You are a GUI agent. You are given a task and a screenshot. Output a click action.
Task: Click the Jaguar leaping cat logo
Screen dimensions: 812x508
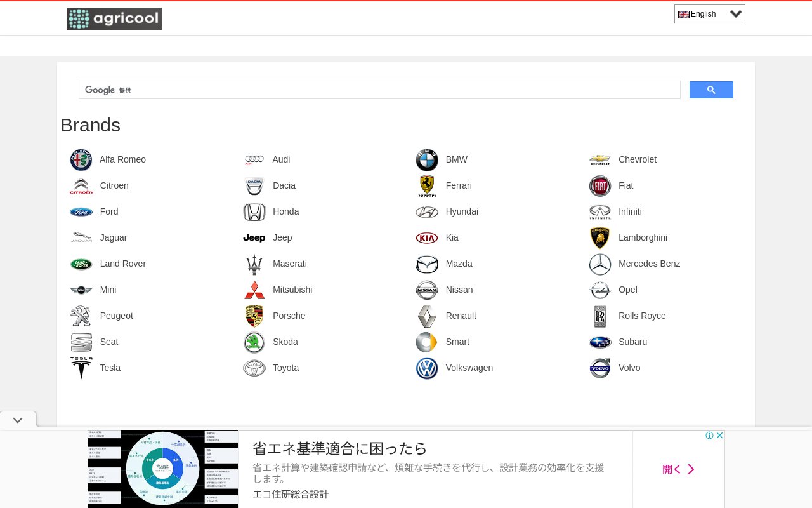point(81,237)
